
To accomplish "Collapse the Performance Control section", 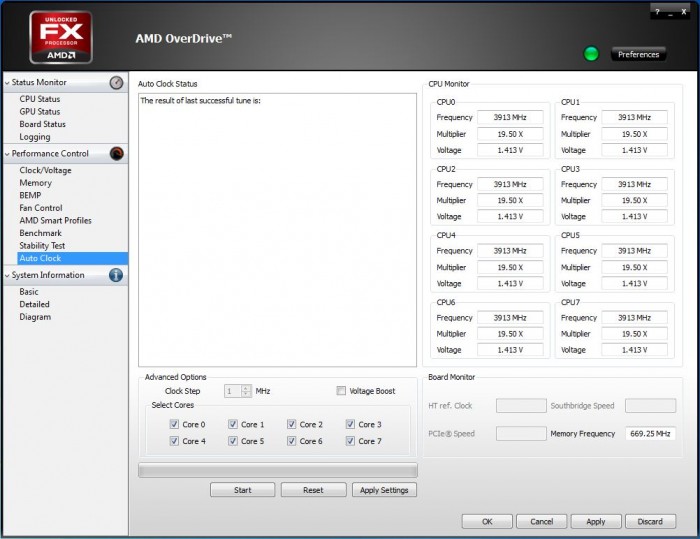I will point(7,154).
